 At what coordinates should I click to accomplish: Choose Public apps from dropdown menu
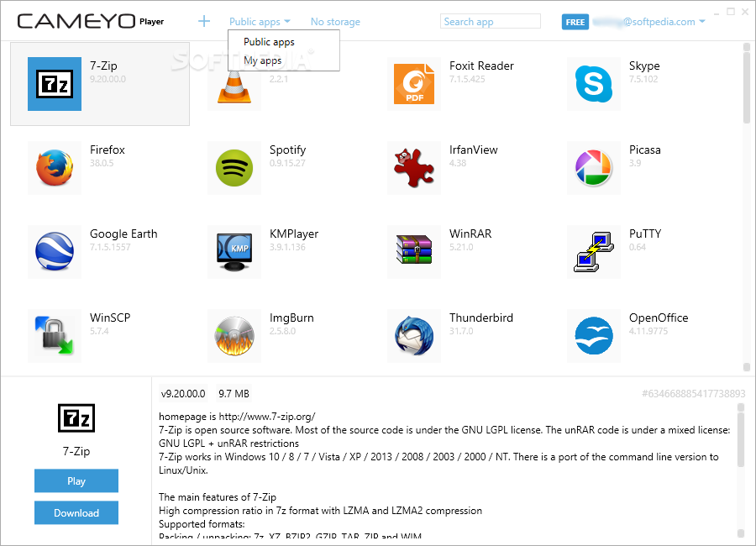coord(269,42)
